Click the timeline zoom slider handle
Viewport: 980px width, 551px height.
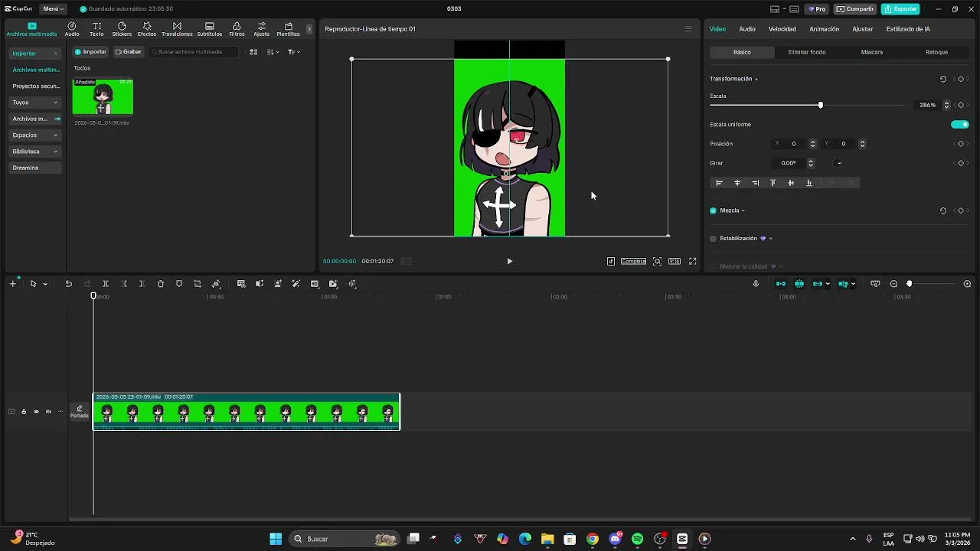(910, 284)
